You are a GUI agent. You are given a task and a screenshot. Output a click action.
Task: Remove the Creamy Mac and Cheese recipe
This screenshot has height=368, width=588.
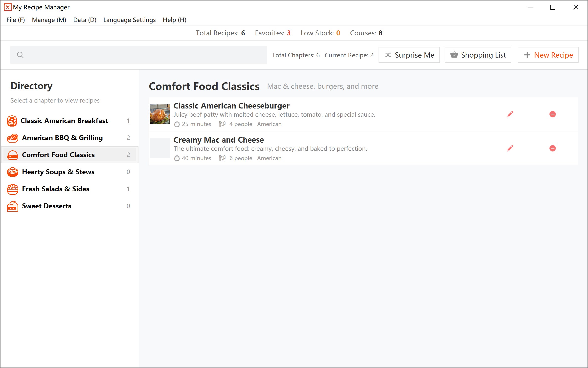point(552,148)
